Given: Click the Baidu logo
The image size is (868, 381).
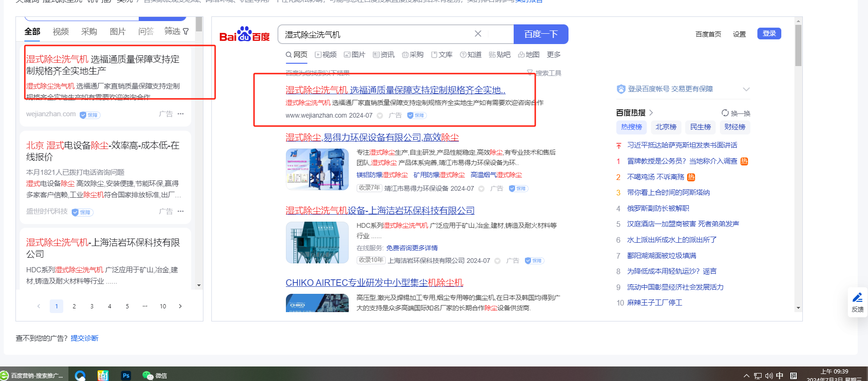Looking at the screenshot, I should click(244, 34).
